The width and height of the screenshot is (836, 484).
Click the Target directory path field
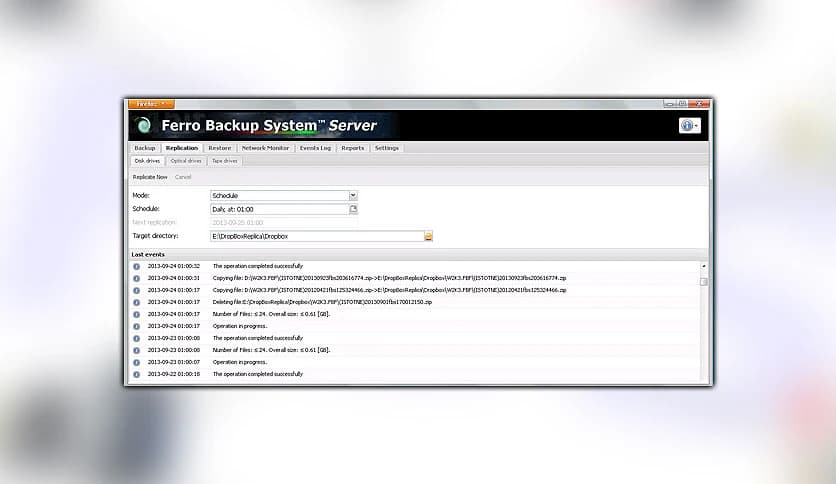[x=317, y=236]
